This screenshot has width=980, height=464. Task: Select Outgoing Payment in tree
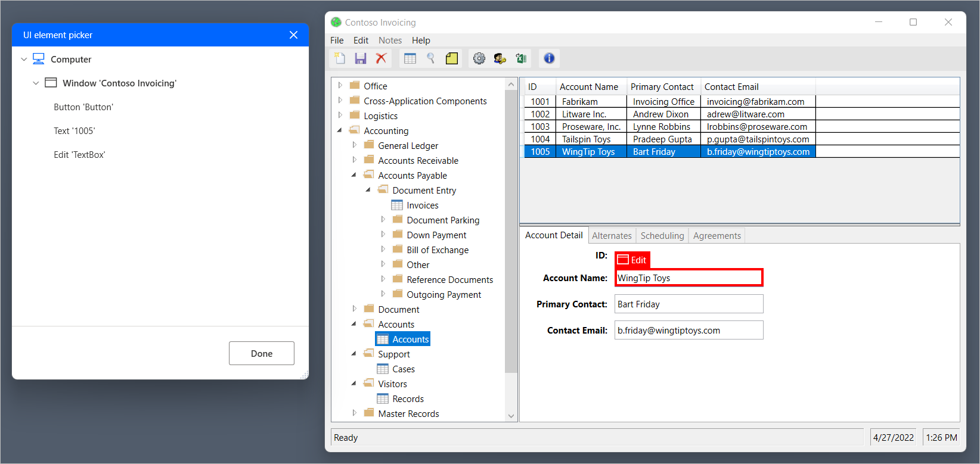click(444, 295)
